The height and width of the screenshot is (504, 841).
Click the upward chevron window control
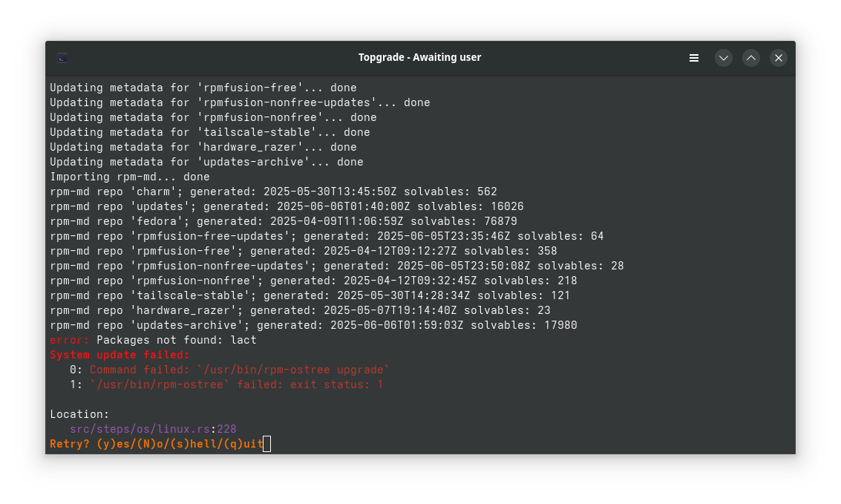coord(750,57)
